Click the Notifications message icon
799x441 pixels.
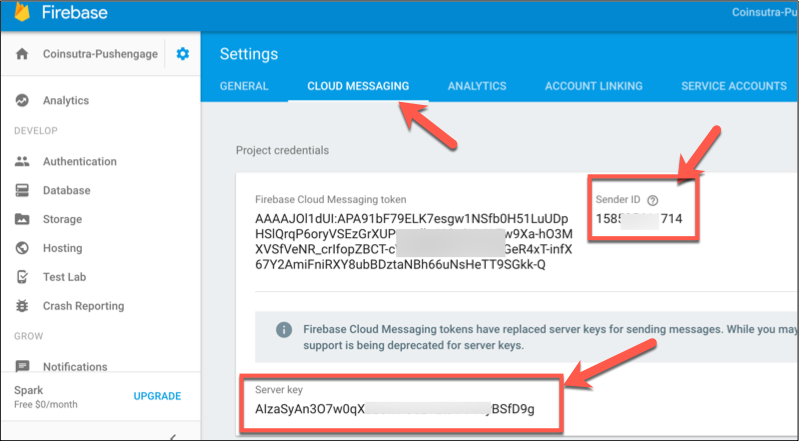pos(22,366)
